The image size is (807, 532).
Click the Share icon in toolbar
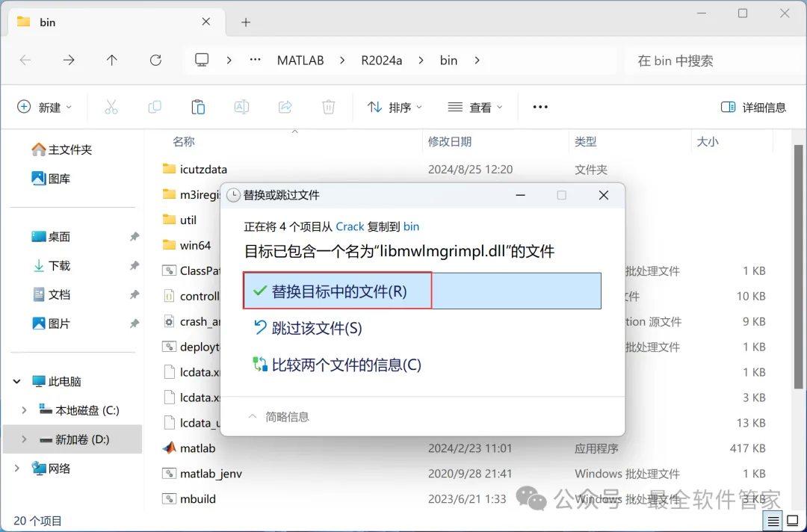pyautogui.click(x=285, y=107)
